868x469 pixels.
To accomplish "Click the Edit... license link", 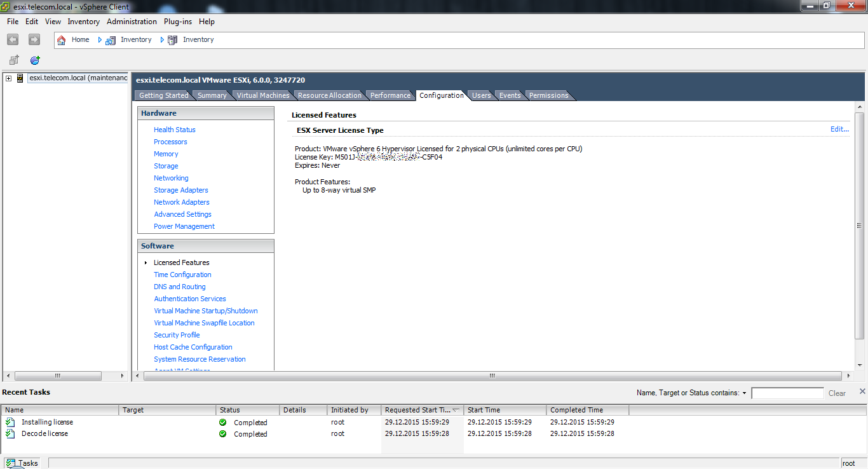I will point(839,129).
